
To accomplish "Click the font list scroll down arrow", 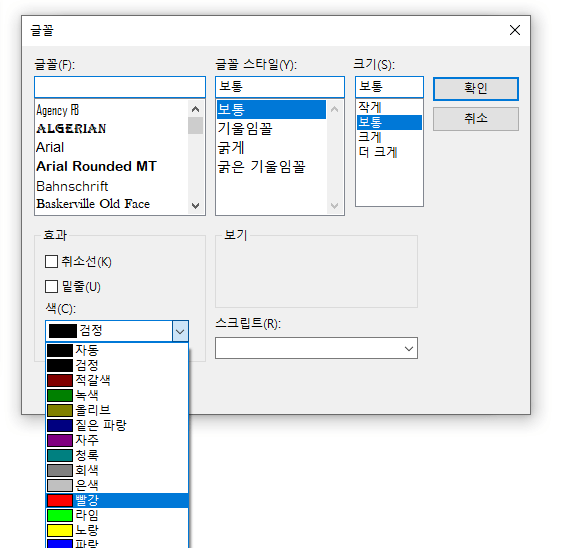I will coord(195,205).
